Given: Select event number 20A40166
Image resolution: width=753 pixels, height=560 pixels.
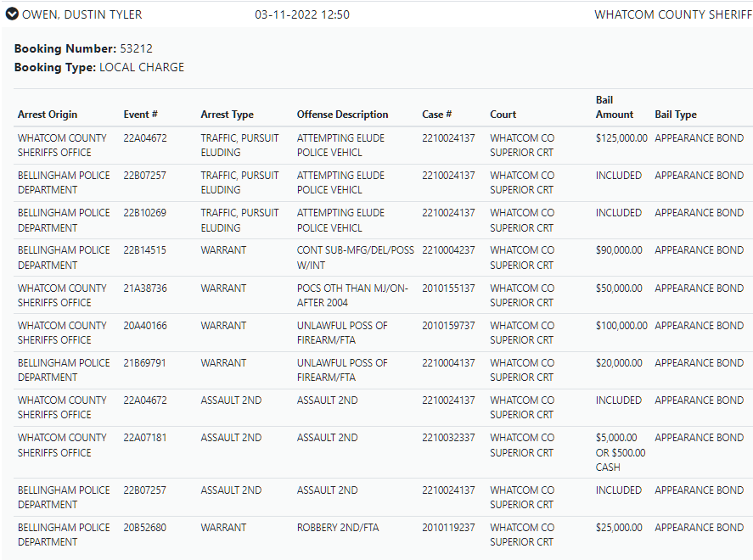Looking at the screenshot, I should [145, 326].
